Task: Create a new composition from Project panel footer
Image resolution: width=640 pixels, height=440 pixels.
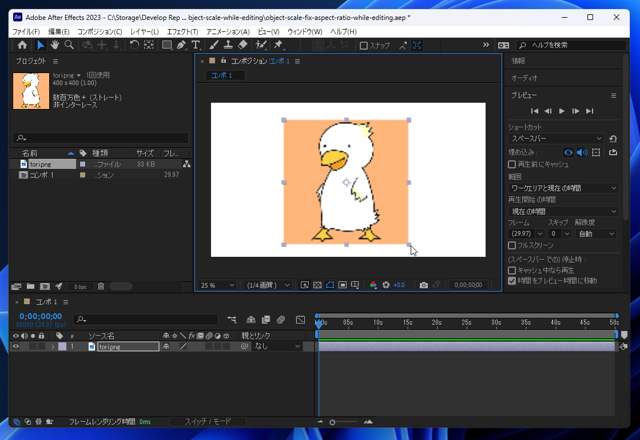Action: [45, 287]
